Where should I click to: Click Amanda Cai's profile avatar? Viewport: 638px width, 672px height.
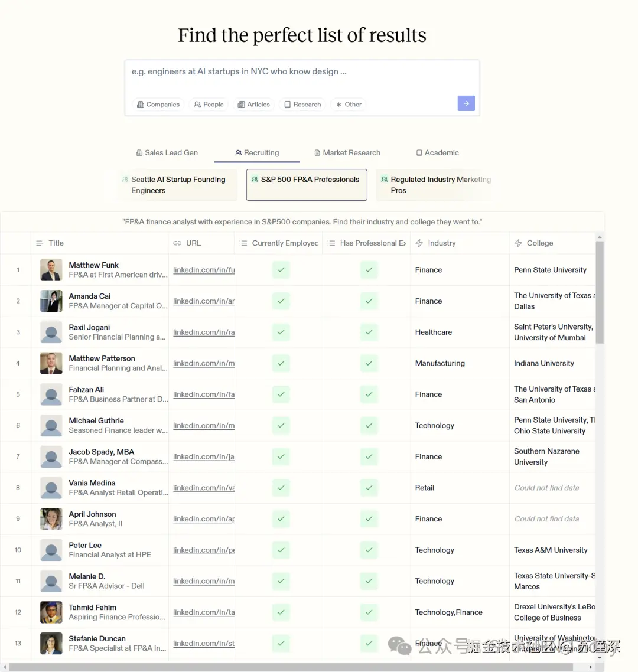tap(51, 301)
